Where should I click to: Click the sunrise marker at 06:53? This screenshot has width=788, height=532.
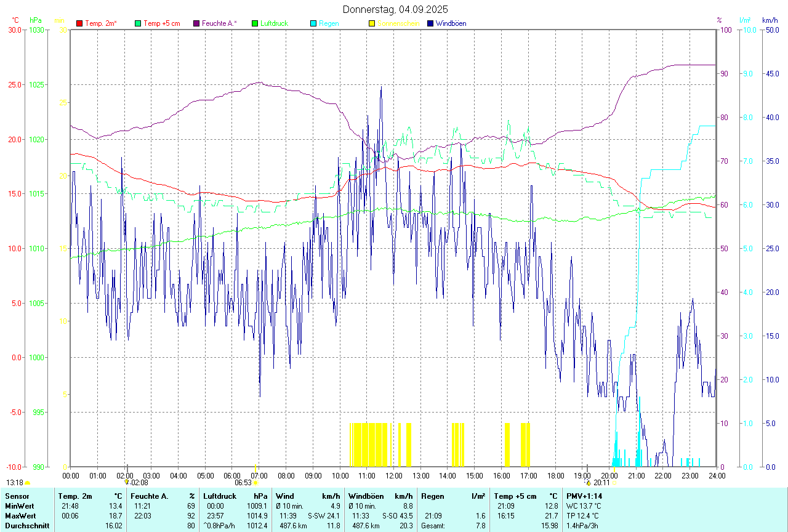pyautogui.click(x=255, y=483)
